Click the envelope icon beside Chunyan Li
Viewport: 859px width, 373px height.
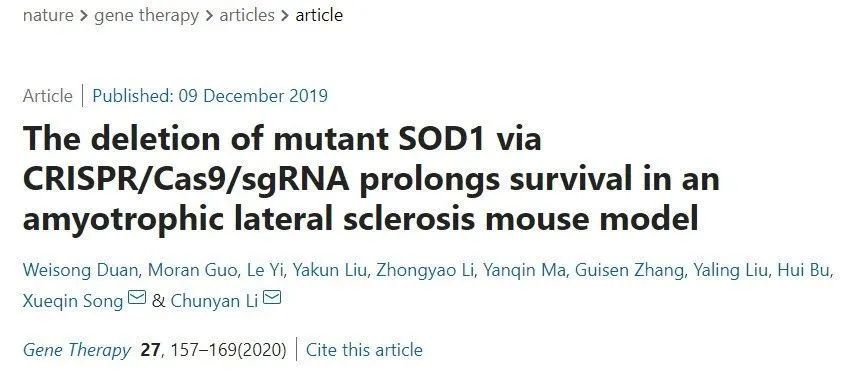coord(272,298)
